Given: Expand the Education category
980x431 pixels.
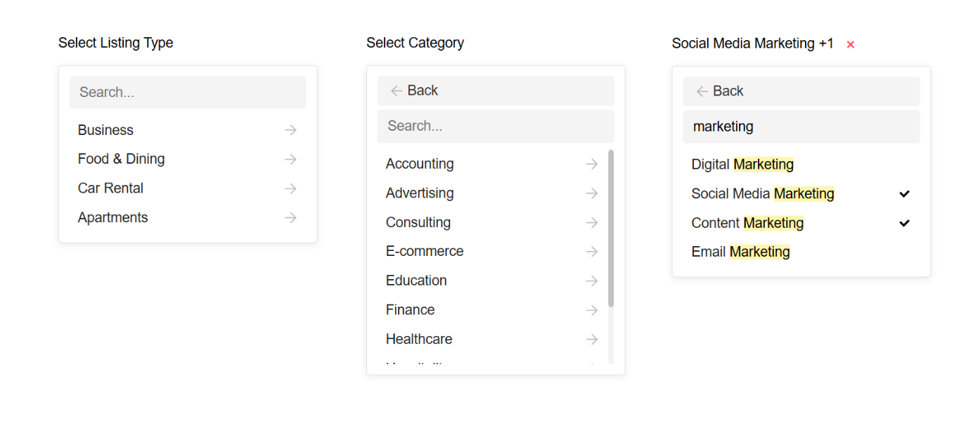Looking at the screenshot, I should click(x=416, y=281).
